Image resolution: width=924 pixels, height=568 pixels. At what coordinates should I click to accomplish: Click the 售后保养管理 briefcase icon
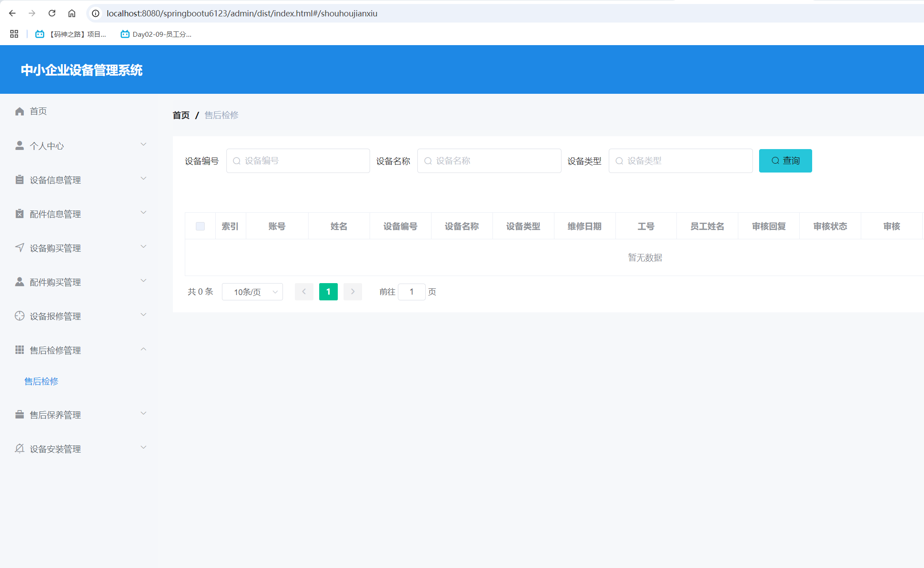point(19,414)
